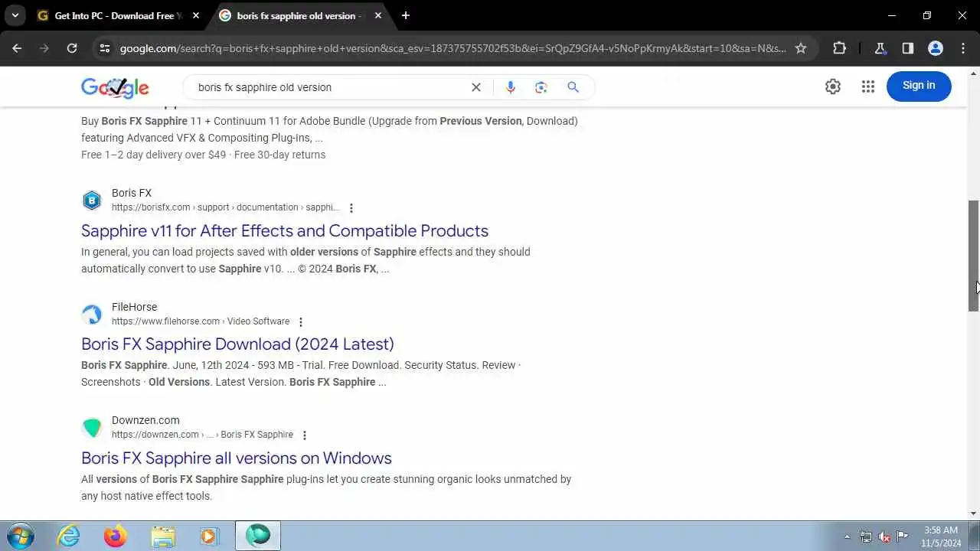Open Boris FX Sapphire Download (2024 Latest)

237,344
